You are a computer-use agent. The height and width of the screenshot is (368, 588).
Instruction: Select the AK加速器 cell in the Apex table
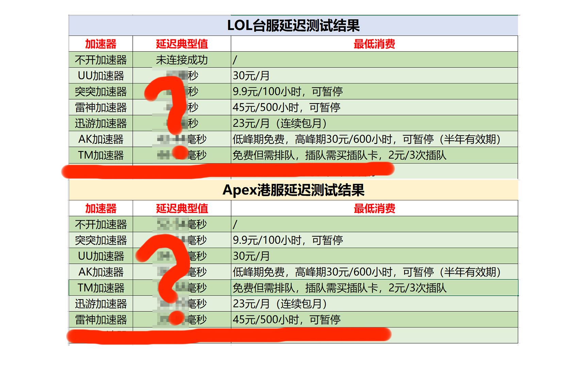[101, 272]
